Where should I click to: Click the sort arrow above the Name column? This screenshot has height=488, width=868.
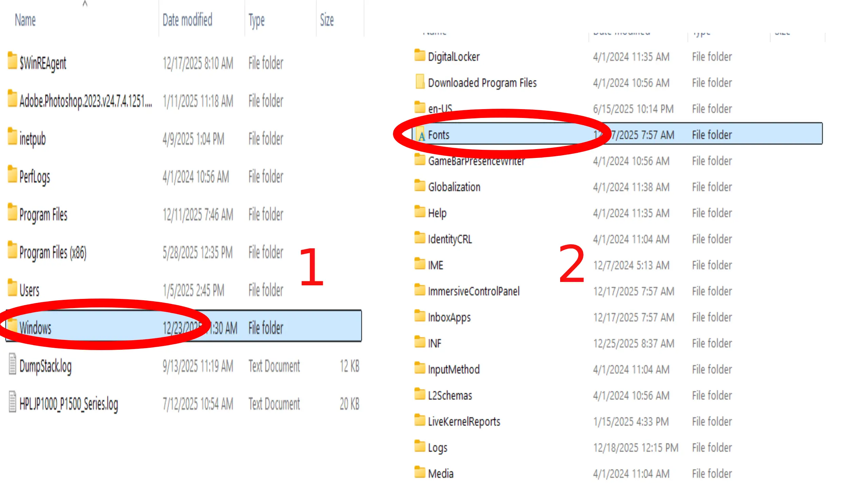pos(85,4)
